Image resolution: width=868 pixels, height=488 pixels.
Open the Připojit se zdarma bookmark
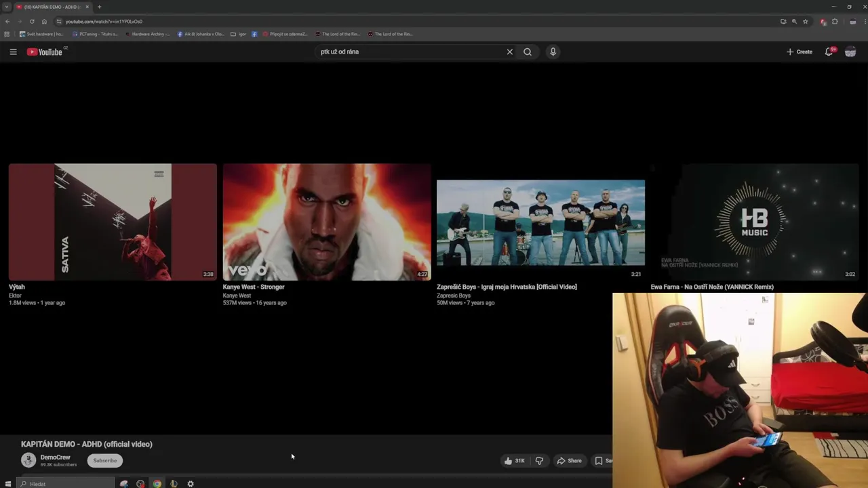[x=285, y=34]
